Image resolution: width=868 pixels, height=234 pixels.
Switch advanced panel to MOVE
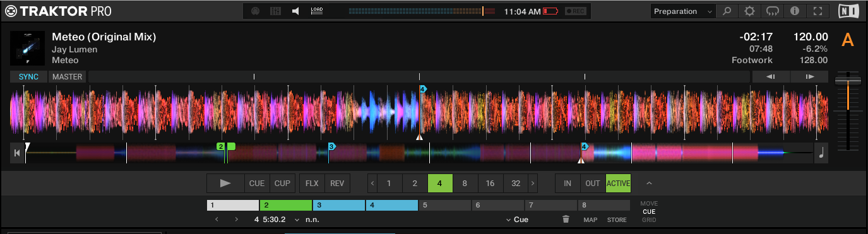649,204
